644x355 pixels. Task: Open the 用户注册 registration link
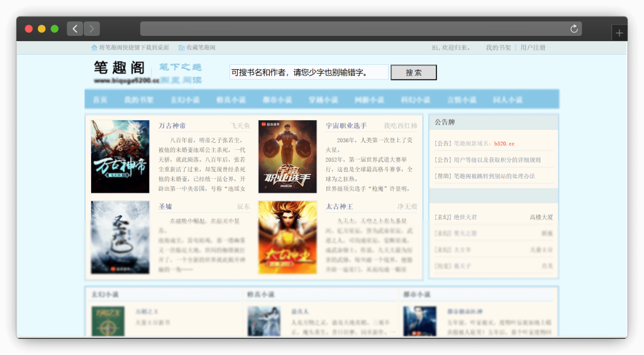point(533,48)
